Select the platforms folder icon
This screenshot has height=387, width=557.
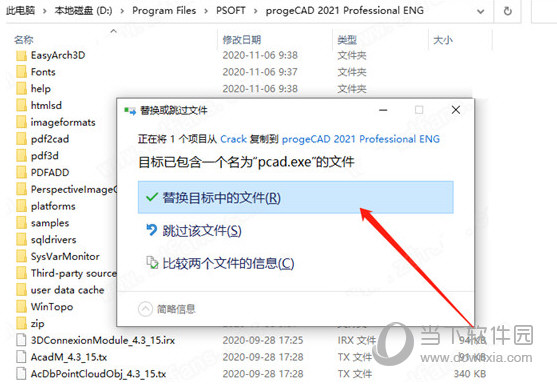pos(21,206)
